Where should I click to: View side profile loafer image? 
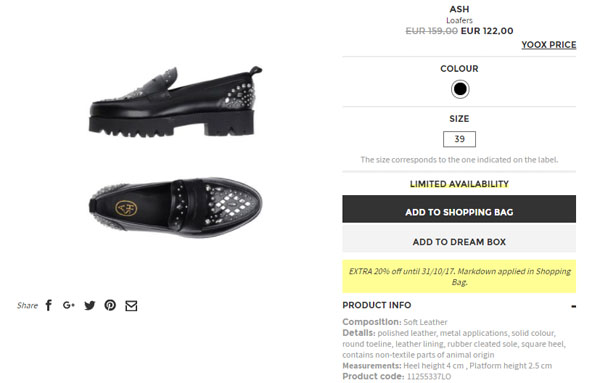[x=176, y=102]
